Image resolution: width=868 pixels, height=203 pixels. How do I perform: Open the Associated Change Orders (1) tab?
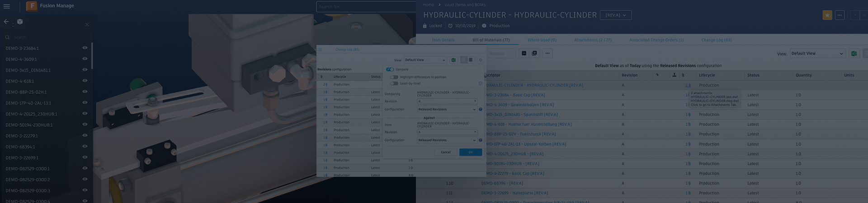pyautogui.click(x=656, y=40)
